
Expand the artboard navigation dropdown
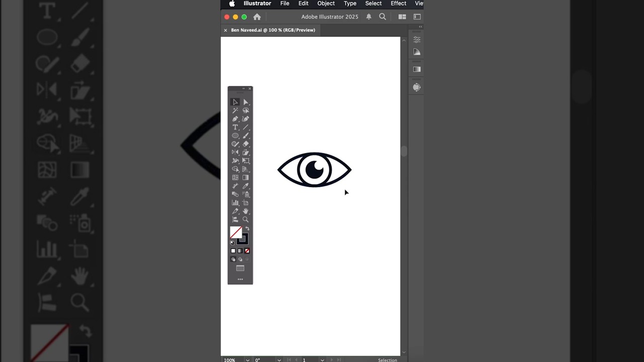[x=322, y=359]
